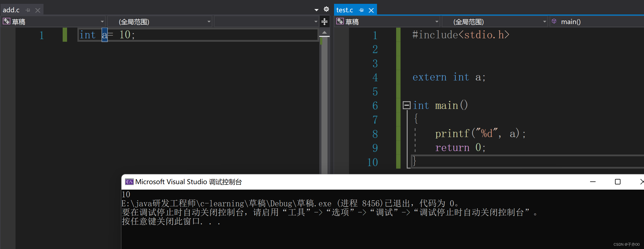Click line number 10 in test.c
Screen dimensions: 644x249
[x=373, y=162]
